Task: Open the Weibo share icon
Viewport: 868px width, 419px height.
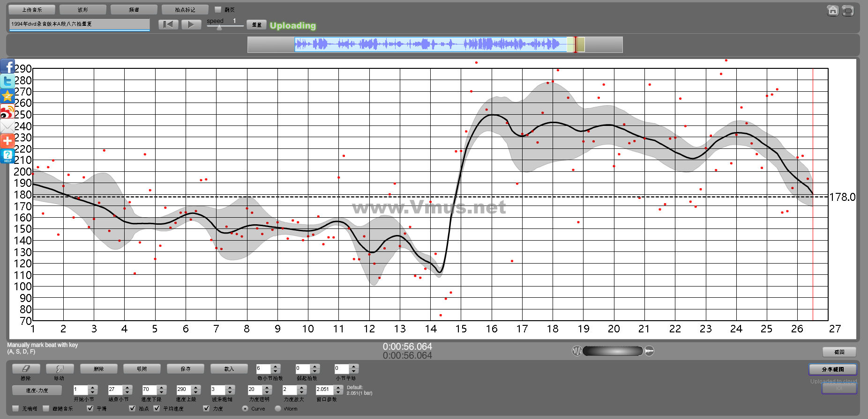Action: coord(7,111)
